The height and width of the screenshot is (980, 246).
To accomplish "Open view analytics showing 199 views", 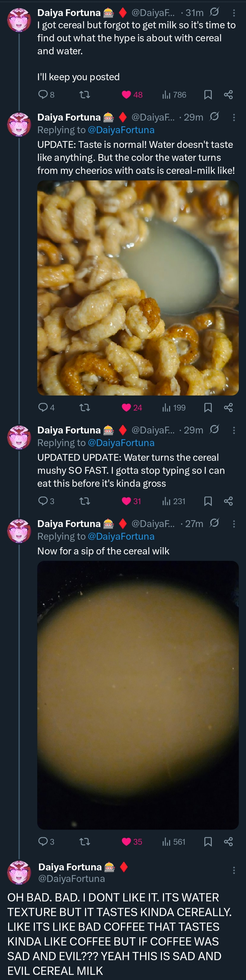I will (174, 408).
